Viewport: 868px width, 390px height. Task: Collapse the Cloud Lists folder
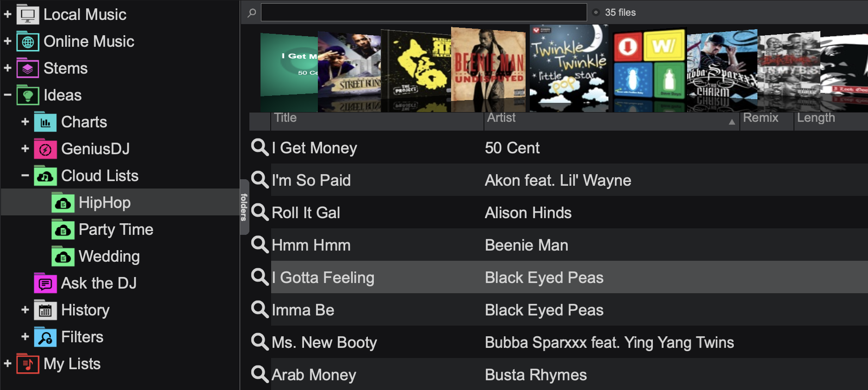(25, 176)
